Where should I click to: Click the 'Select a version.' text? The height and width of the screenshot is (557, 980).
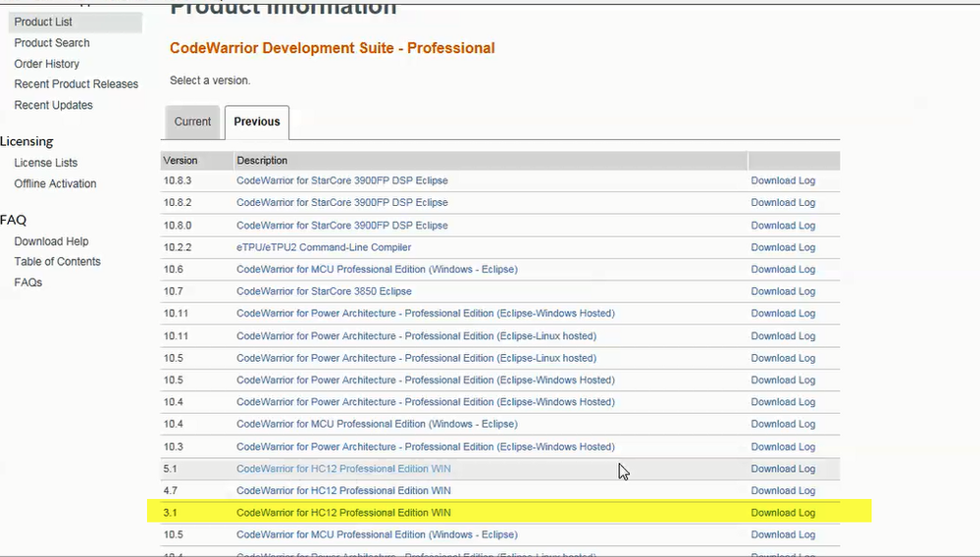210,80
